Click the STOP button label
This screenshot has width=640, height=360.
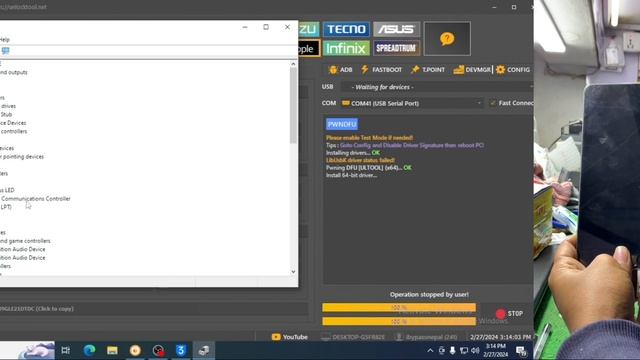coord(515,313)
